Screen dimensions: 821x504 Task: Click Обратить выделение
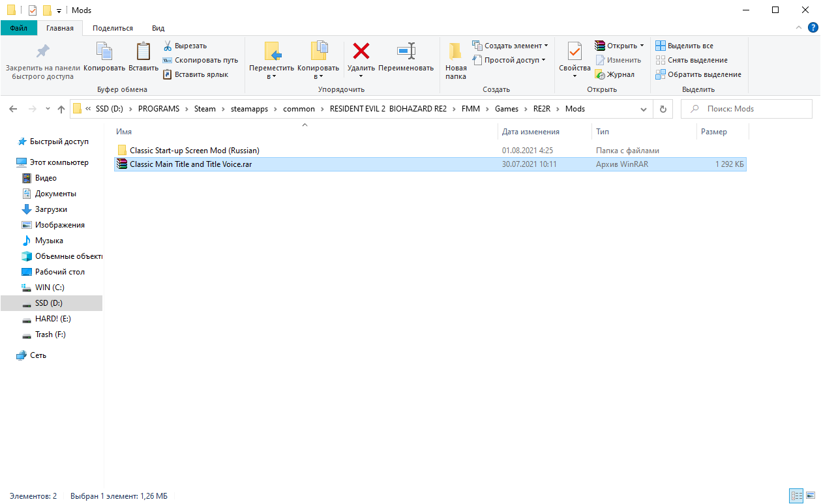click(698, 74)
